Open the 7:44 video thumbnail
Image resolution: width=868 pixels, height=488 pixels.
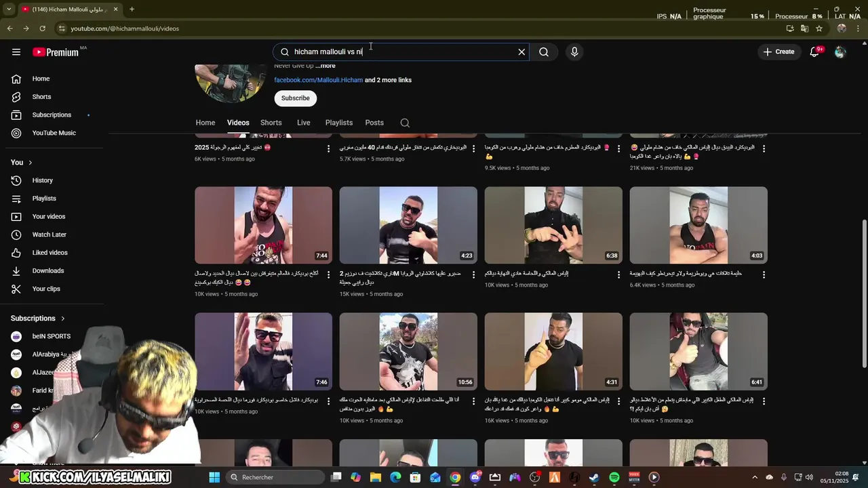click(263, 225)
